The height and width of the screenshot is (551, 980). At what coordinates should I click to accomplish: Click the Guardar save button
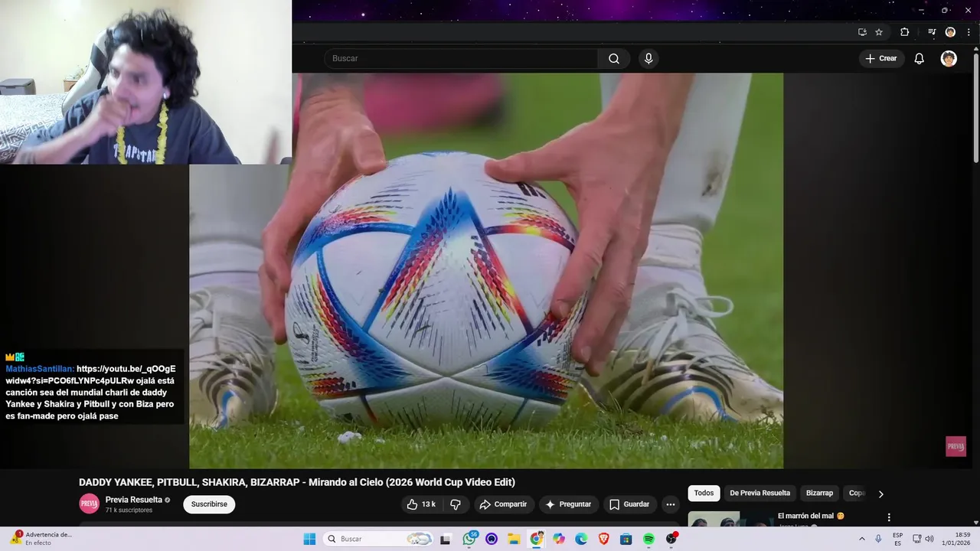(629, 504)
